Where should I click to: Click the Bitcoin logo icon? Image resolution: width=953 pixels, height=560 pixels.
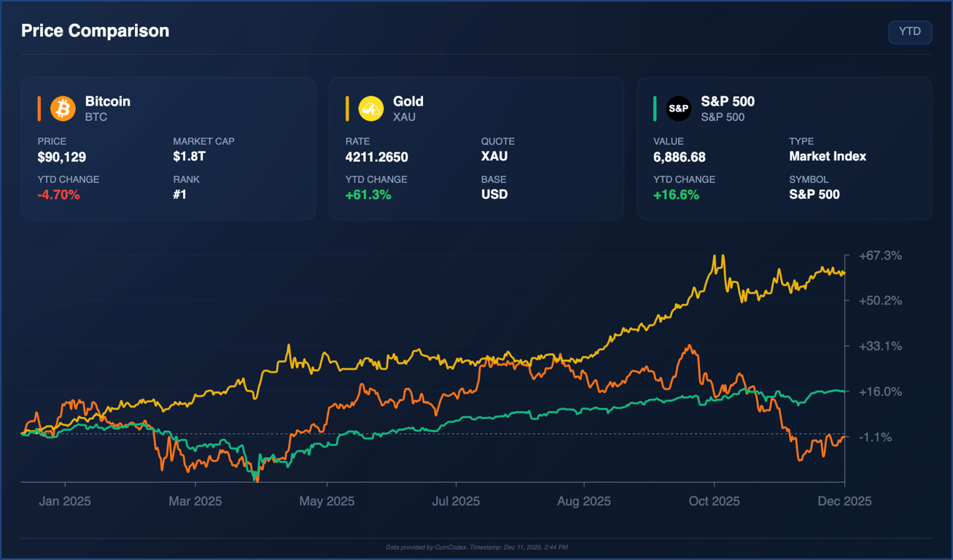pos(63,108)
